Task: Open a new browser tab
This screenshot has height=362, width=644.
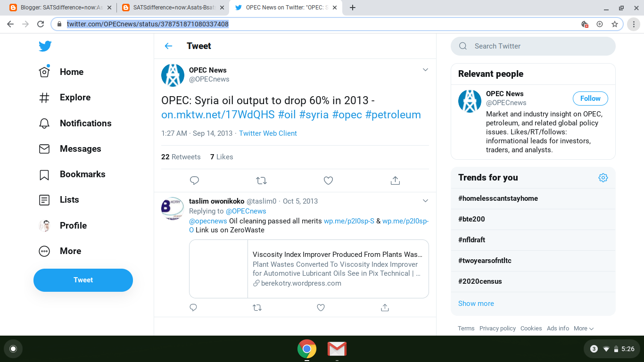Action: point(353,8)
